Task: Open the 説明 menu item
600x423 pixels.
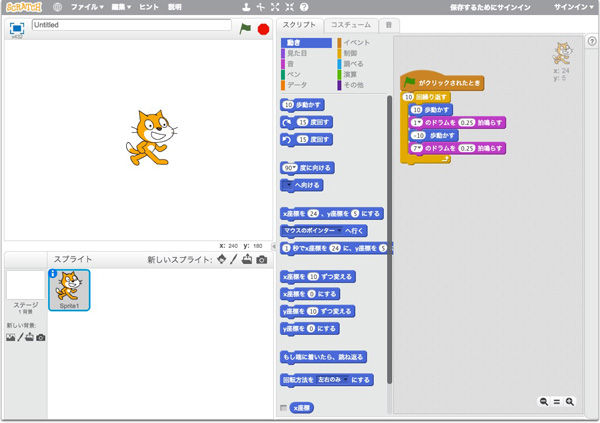Action: coord(174,7)
